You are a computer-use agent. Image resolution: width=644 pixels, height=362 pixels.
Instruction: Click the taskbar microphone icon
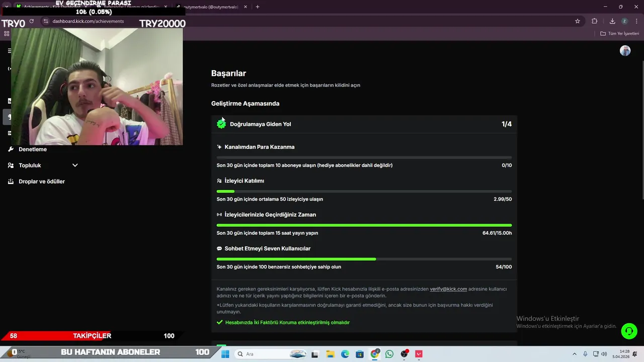point(585,354)
